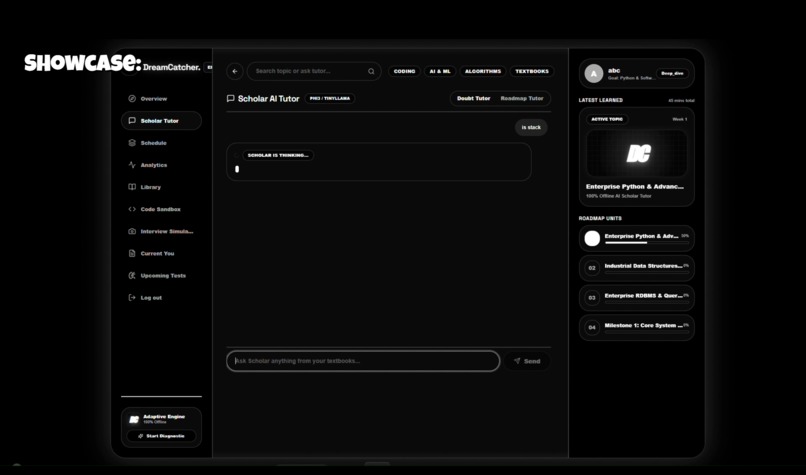This screenshot has height=475, width=806.
Task: Click the Current You document icon
Action: 132,253
